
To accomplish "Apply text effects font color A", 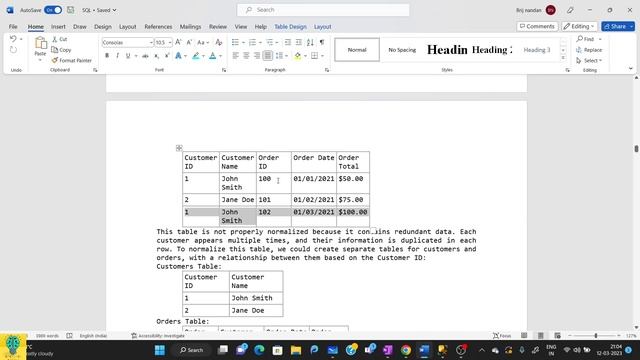I will (178, 56).
